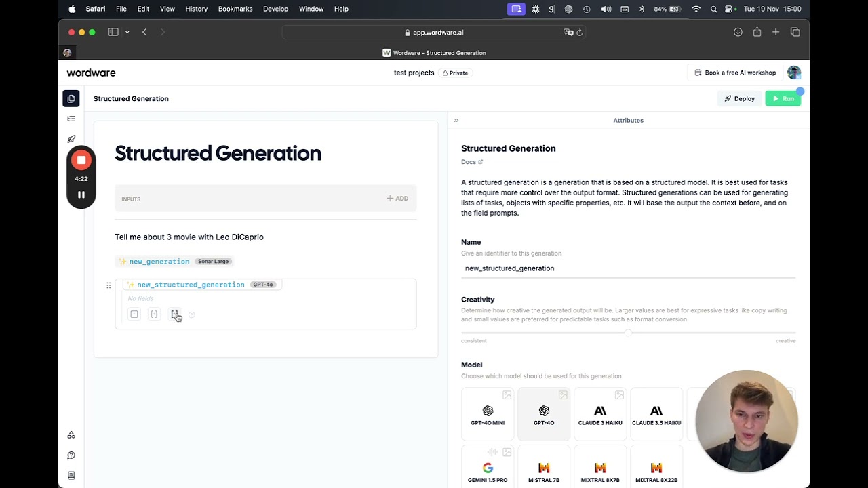Toggle the Safari sidebar button

tap(113, 32)
